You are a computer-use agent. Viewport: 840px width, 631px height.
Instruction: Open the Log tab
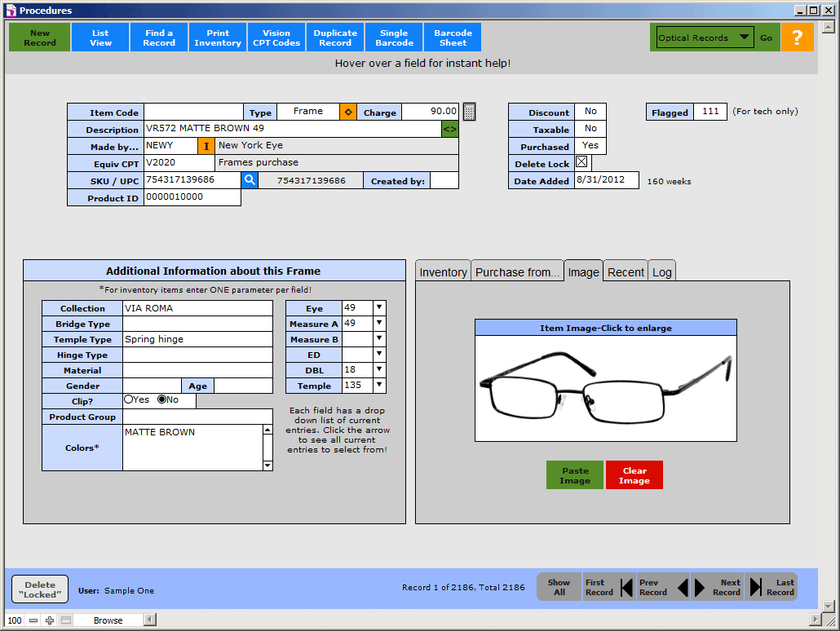662,271
